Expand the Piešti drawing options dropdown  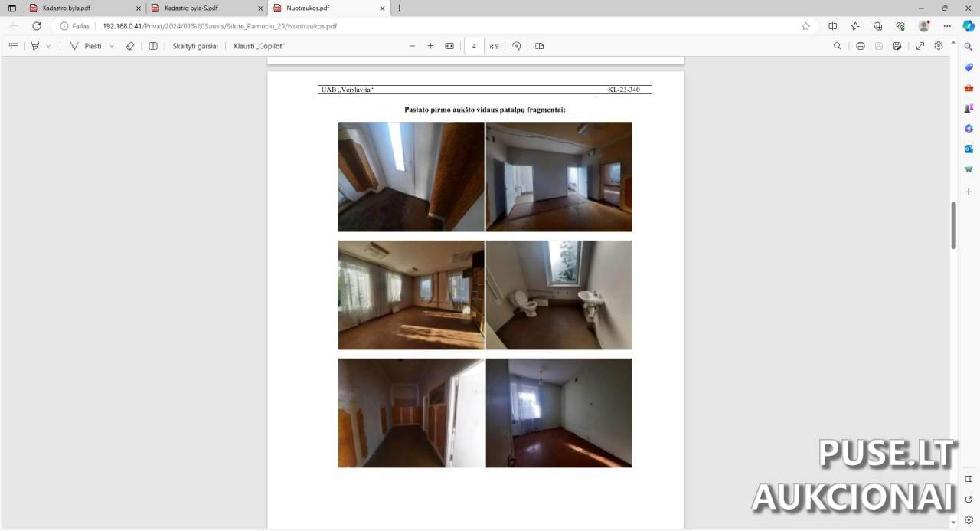coord(112,46)
